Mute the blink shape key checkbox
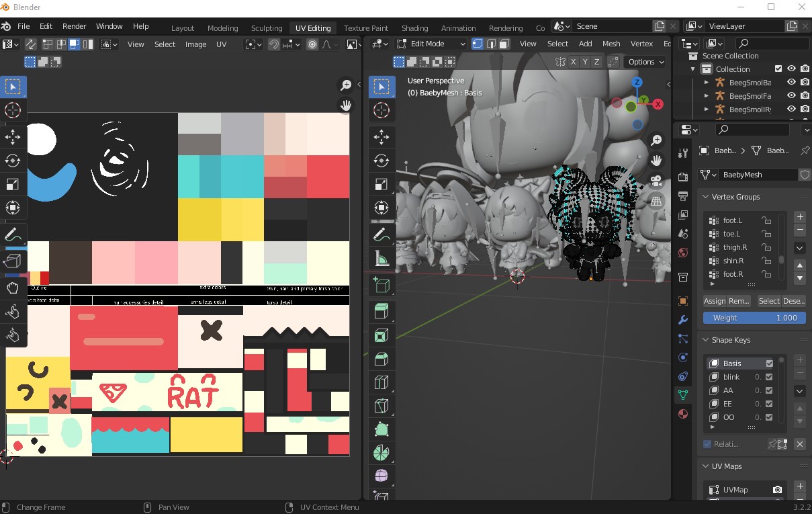Screen dimensions: 812x514 click(769, 377)
